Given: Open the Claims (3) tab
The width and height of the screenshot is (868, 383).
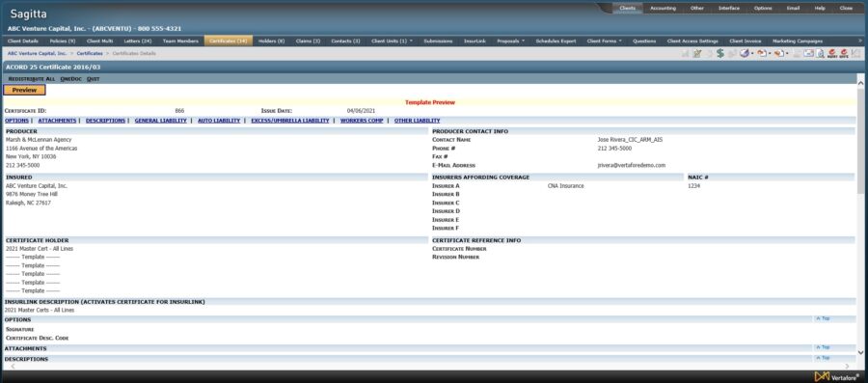Looking at the screenshot, I should click(308, 41).
